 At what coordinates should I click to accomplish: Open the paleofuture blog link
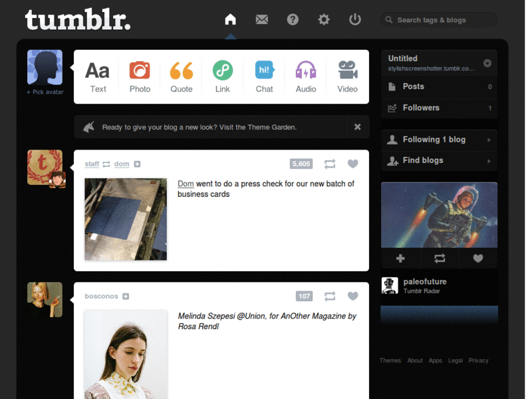point(425,281)
